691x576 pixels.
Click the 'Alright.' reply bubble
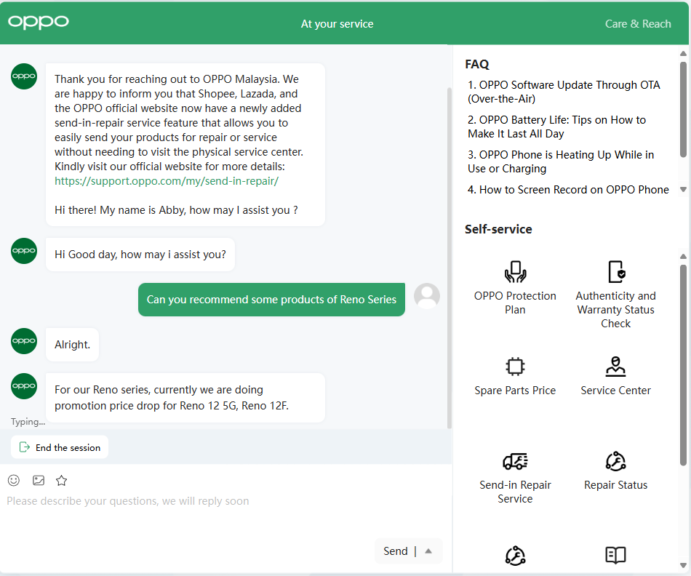pos(72,345)
